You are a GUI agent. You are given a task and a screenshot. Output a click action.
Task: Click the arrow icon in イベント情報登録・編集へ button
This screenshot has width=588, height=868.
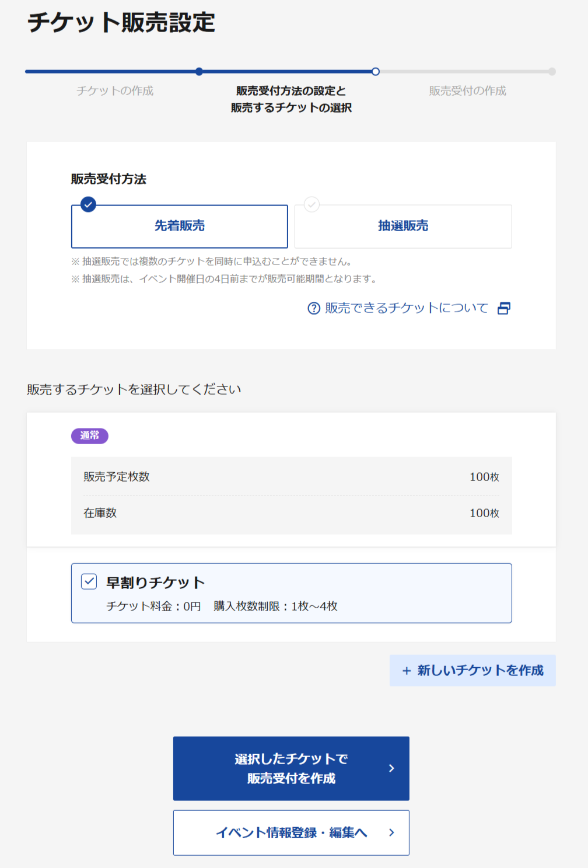pyautogui.click(x=391, y=833)
